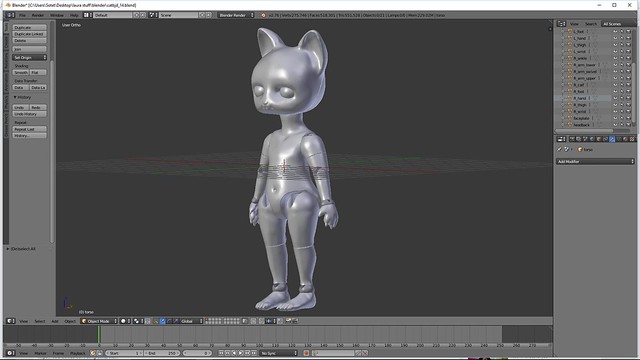
Task: Open the Render properties tab icon
Action: pyautogui.click(x=572, y=139)
